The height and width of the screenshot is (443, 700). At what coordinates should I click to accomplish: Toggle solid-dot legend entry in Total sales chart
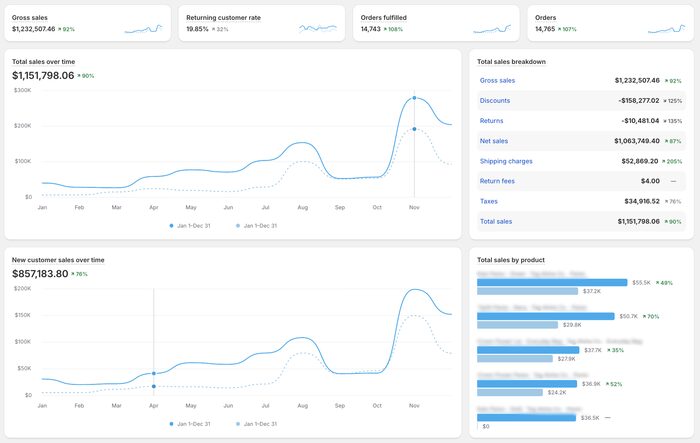(x=190, y=226)
